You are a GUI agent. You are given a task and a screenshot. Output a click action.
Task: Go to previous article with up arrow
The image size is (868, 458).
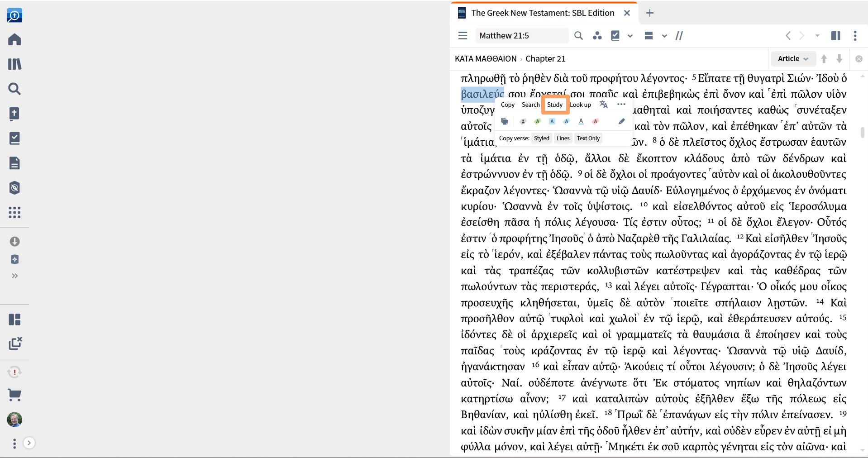coord(824,59)
